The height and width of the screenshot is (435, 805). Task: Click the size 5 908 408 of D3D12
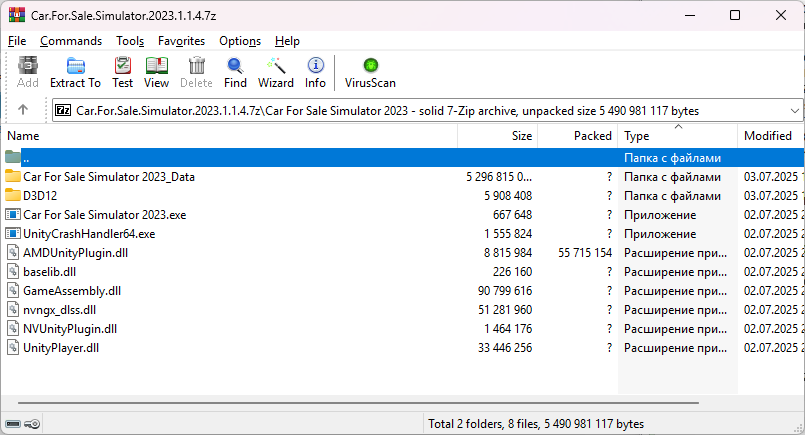click(508, 196)
